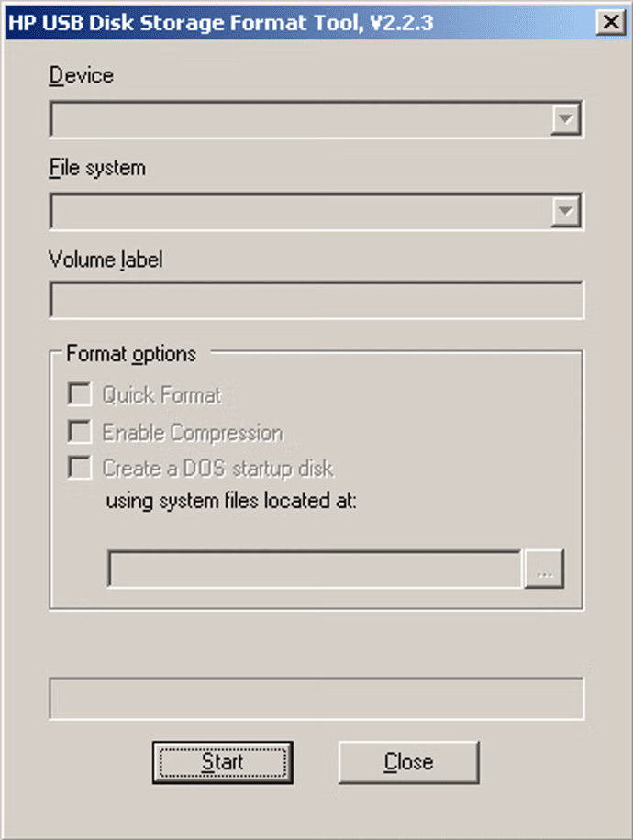Click the Close button at the bottom

tap(408, 761)
